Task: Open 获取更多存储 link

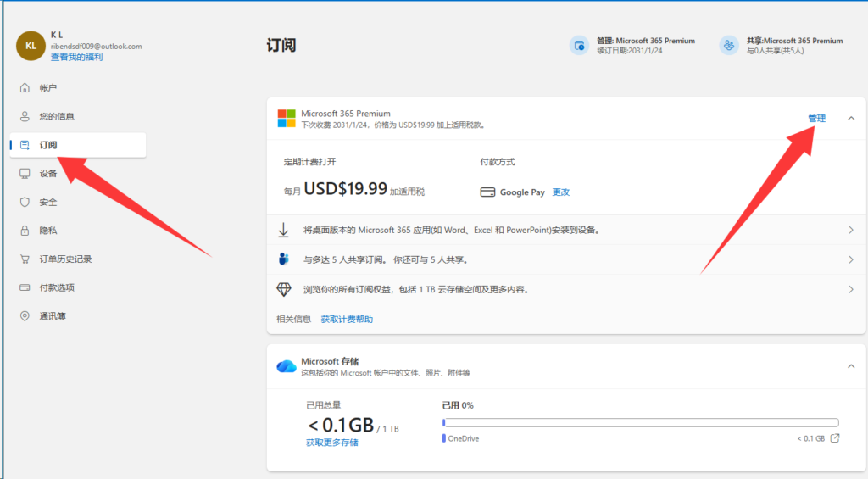Action: click(x=331, y=443)
